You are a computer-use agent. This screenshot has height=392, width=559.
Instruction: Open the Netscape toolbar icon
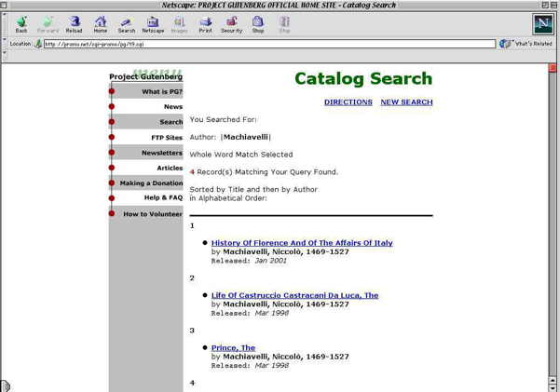pos(153,24)
